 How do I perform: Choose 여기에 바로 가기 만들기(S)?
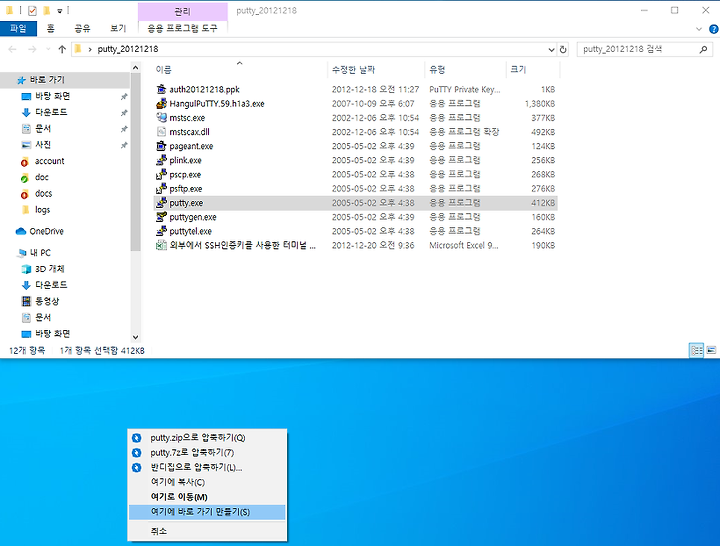pyautogui.click(x=207, y=512)
